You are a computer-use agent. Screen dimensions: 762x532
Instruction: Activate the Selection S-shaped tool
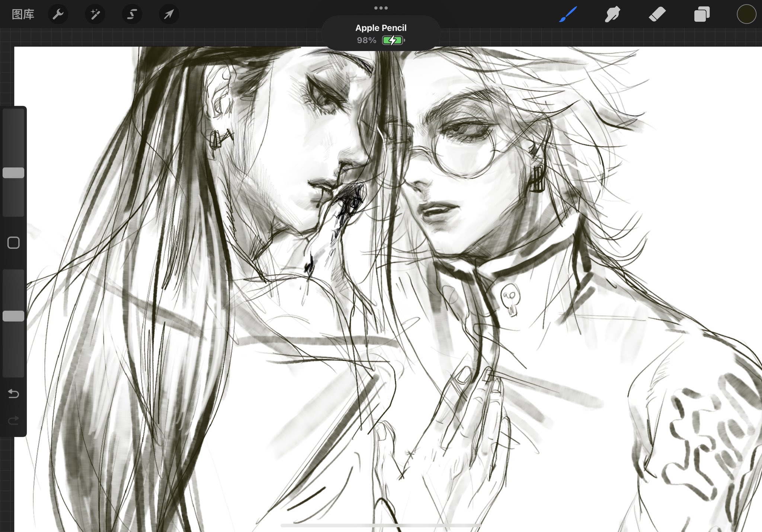[x=132, y=15]
